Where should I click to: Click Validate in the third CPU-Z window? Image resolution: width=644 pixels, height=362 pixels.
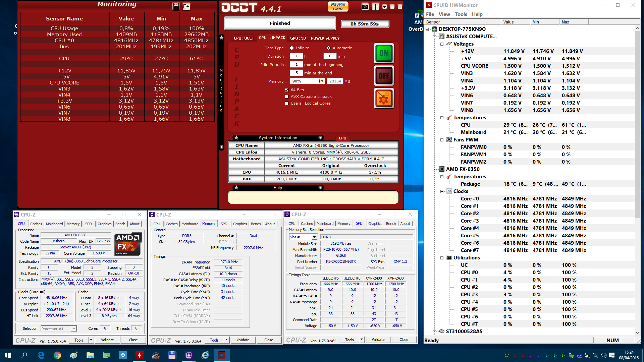[378, 340]
